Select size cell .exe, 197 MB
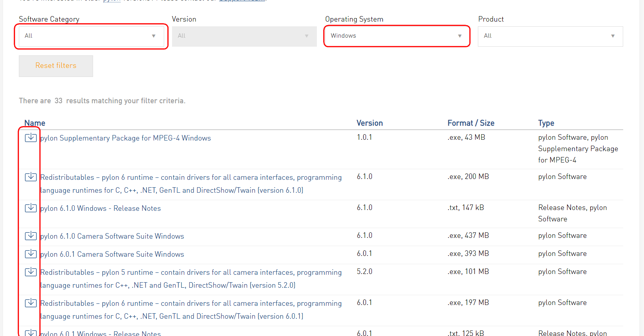Screen dimensions: 644x336 (468, 303)
